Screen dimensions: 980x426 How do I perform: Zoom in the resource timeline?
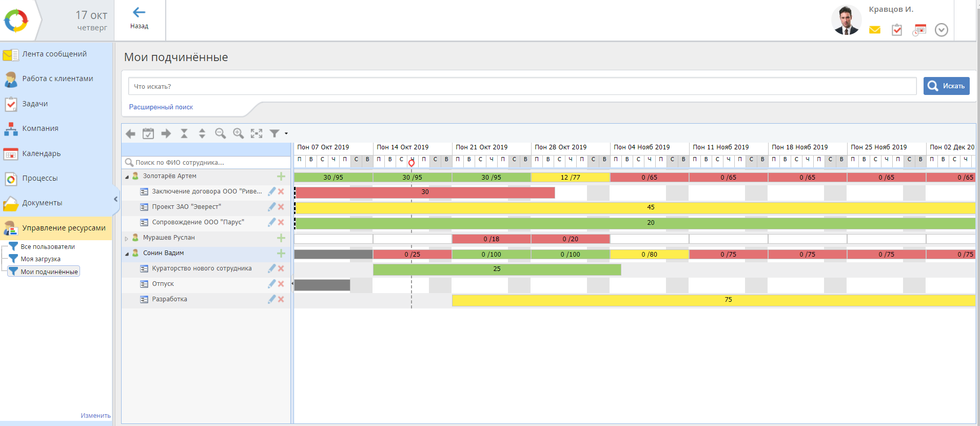click(x=238, y=133)
